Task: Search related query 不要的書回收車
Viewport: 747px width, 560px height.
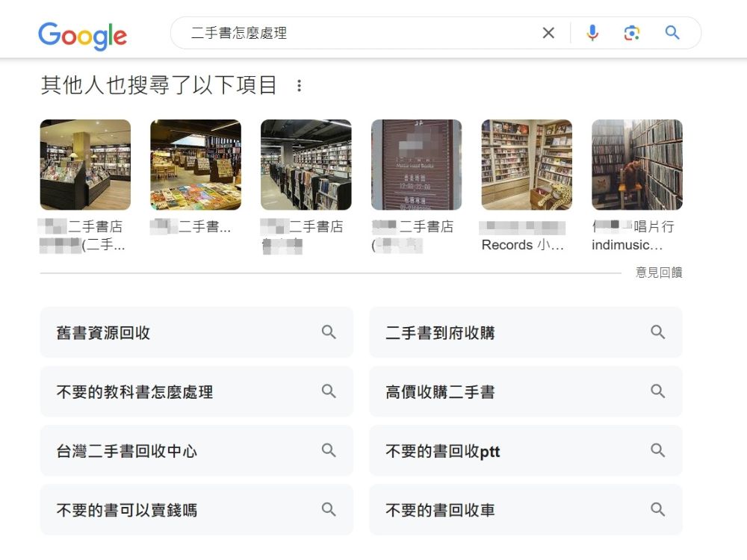Action: (x=526, y=509)
